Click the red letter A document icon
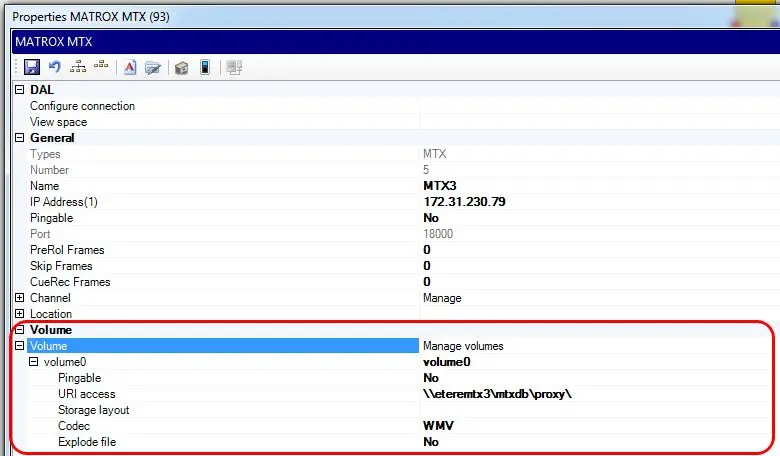The image size is (780, 456). [130, 68]
